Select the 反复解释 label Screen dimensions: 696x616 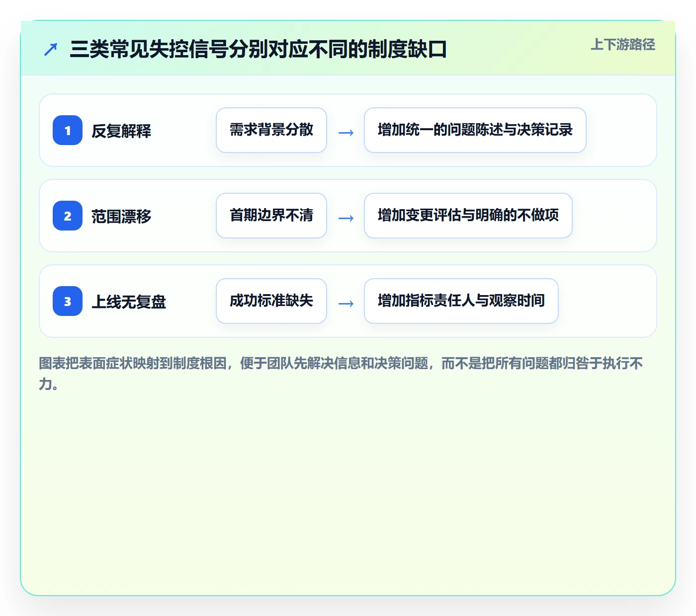pyautogui.click(x=121, y=131)
